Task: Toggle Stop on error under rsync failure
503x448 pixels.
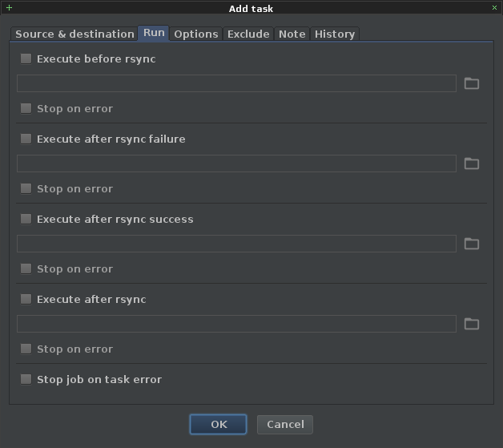Action: click(x=26, y=188)
